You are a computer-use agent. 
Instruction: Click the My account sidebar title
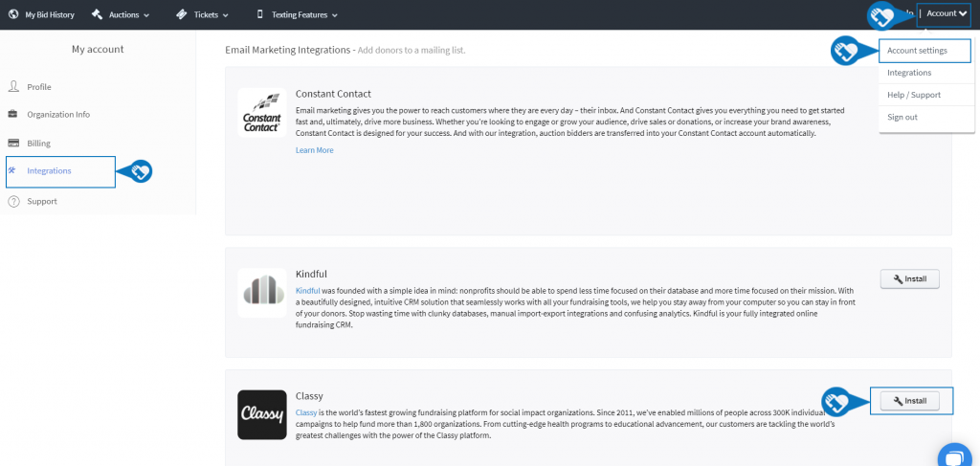(98, 49)
